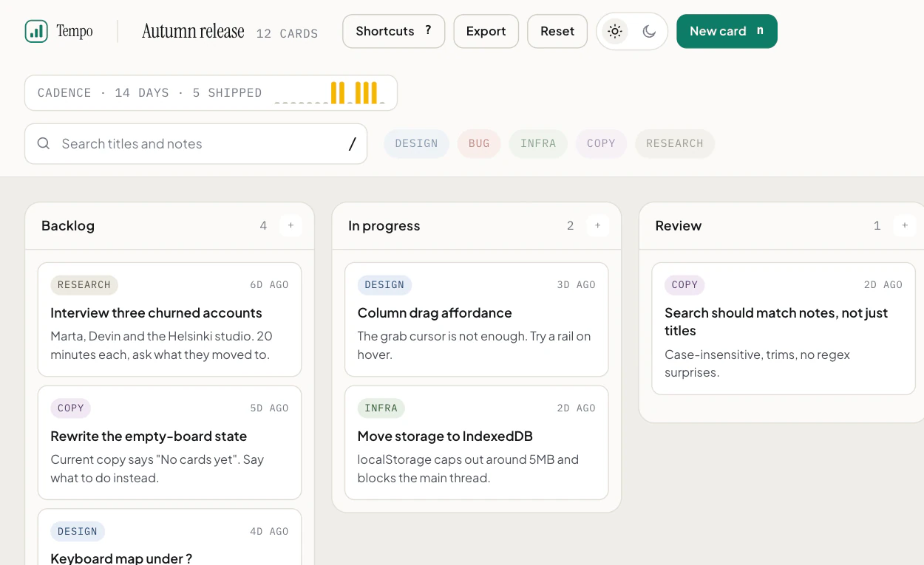
Task: Click the search magnifier icon
Action: 44,143
